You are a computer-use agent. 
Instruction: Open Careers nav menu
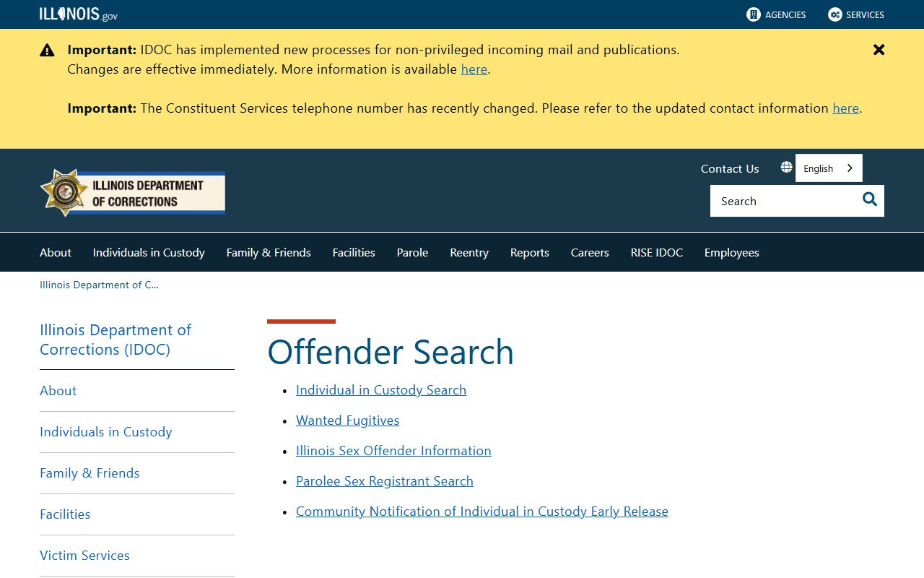(590, 252)
